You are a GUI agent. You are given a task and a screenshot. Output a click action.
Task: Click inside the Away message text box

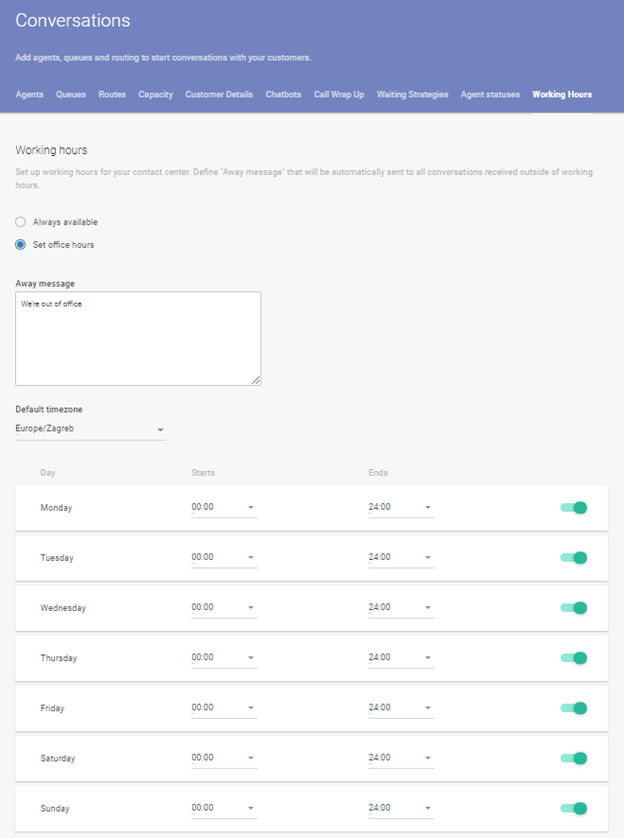[138, 340]
